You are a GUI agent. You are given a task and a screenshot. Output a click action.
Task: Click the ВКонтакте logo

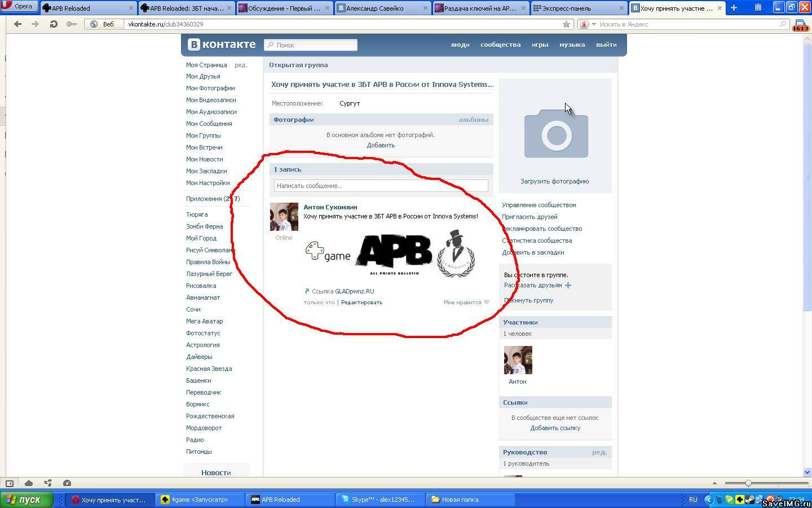222,45
